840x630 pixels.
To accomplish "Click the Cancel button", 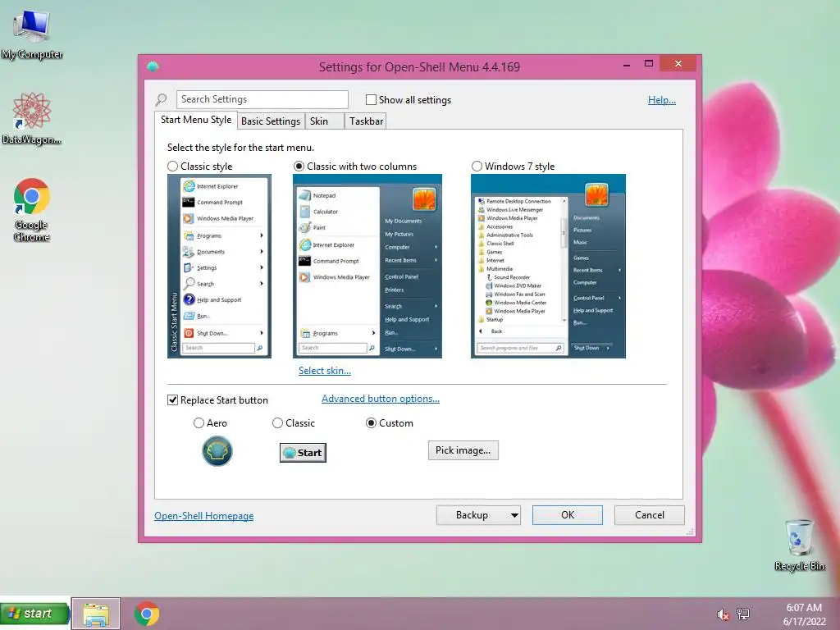I will [650, 515].
